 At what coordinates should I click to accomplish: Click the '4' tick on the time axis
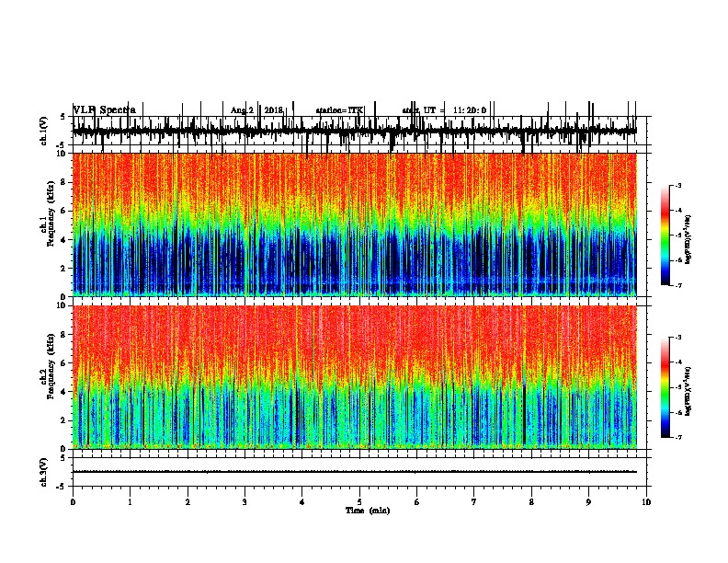(x=302, y=502)
